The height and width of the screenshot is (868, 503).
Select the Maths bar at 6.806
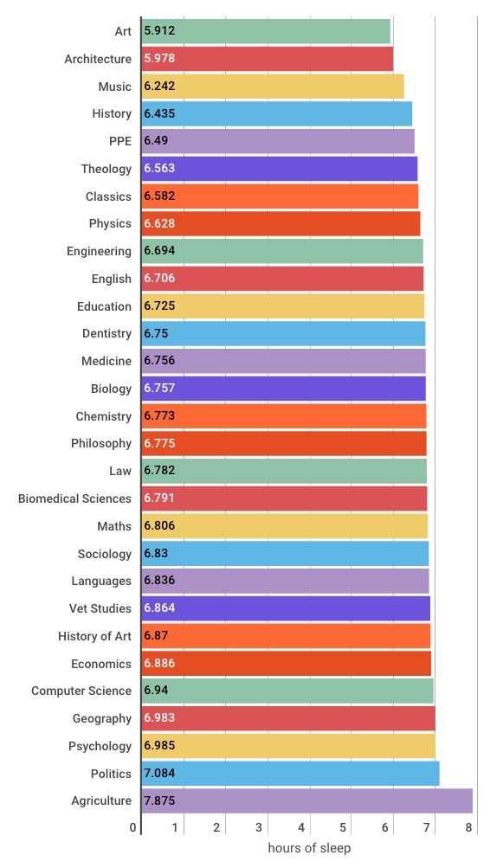coord(285,526)
